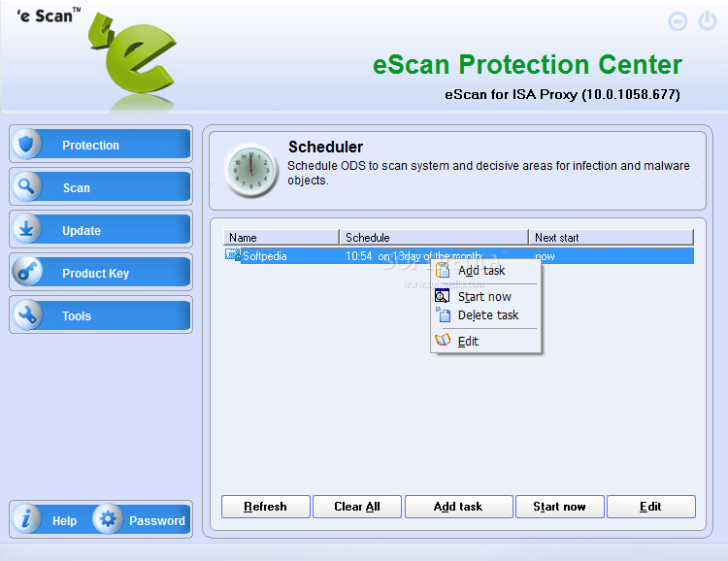Sort by the Schedule column header

click(434, 238)
